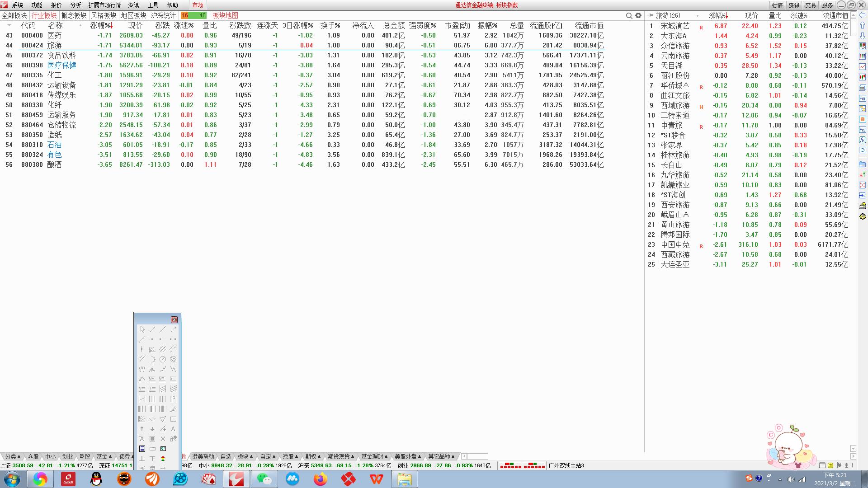
Task: Select the 医疗保健 sector row
Action: [61, 65]
